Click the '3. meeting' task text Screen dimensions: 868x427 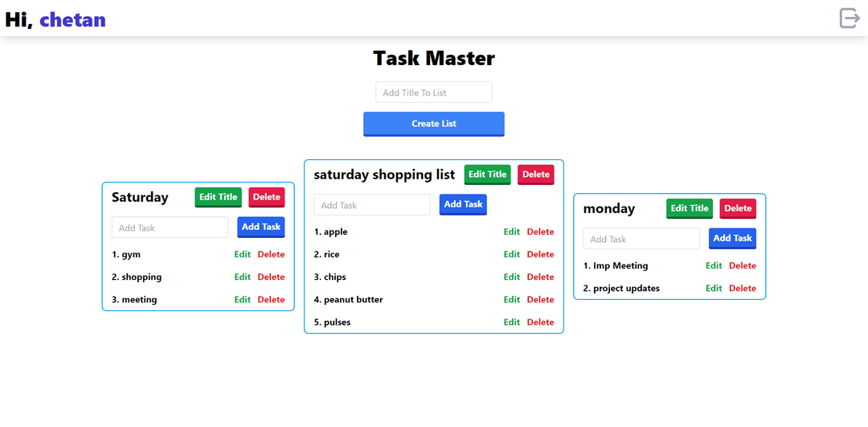pos(134,300)
